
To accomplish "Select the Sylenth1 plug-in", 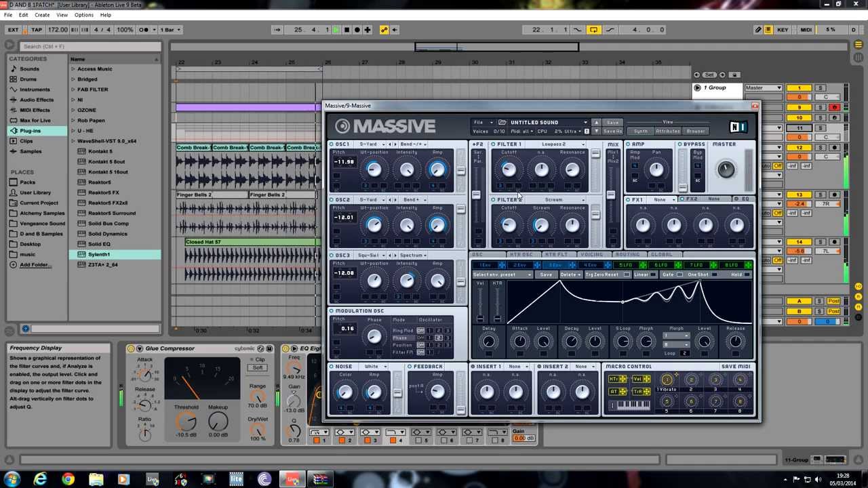I will 99,254.
